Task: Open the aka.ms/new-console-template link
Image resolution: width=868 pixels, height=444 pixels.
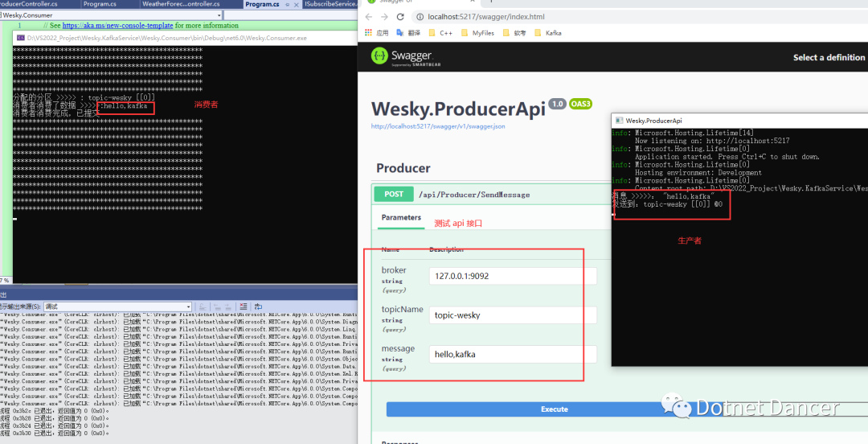Action: 118,26
